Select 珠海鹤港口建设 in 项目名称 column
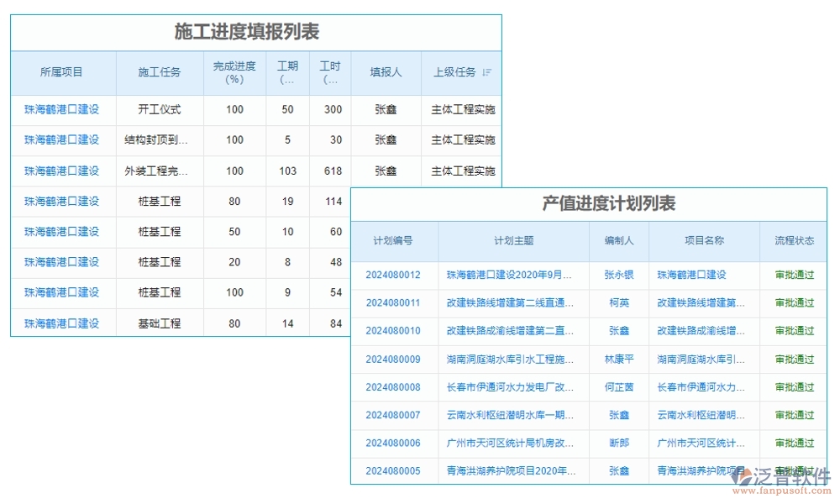This screenshot has height=504, width=840. click(x=702, y=275)
